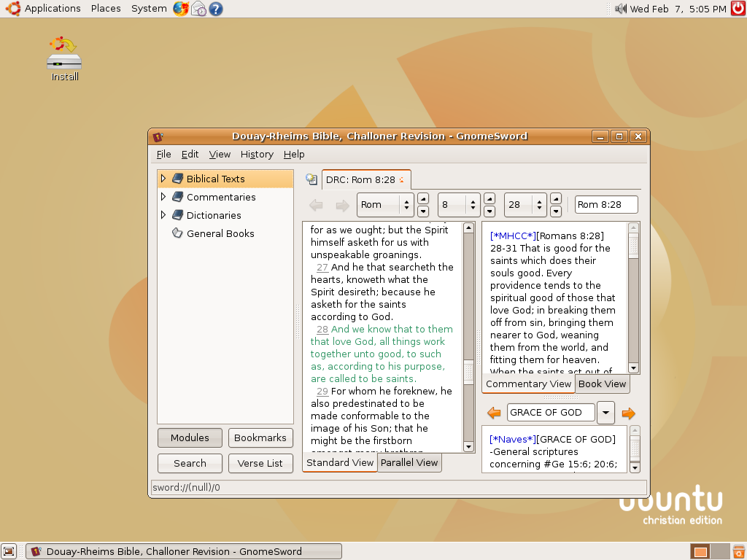Screen dimensions: 747x560
Task: Increase chapter with up arrow beside 8
Action: [489, 198]
